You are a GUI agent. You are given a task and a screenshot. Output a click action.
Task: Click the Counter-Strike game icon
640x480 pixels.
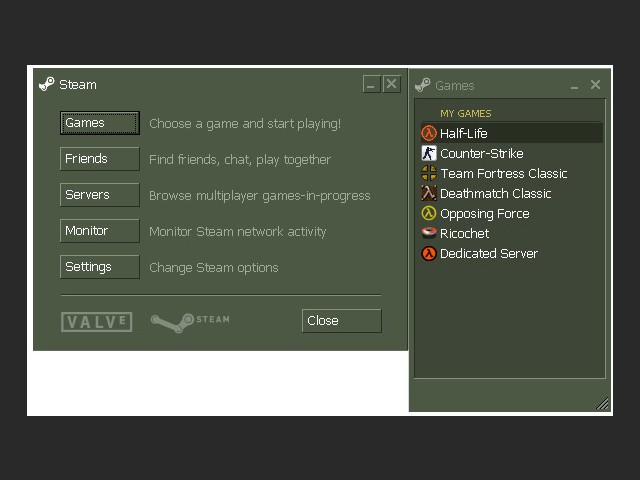[429, 153]
